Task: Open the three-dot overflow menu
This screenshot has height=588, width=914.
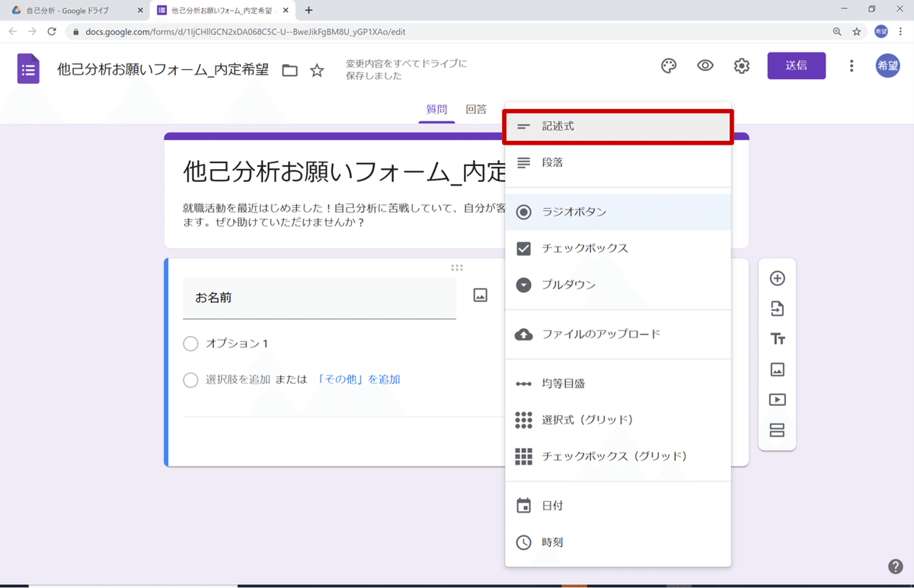Action: 851,66
